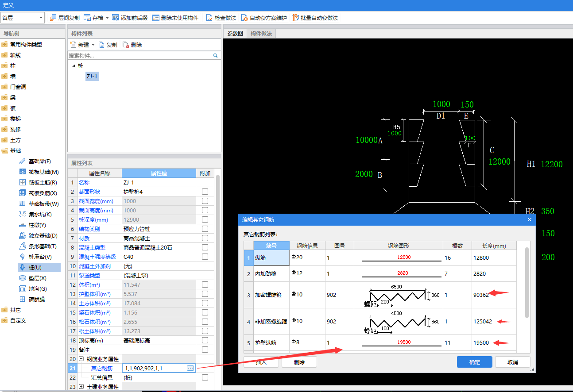Screen dimensions: 573x392
Task: Click the 复制 icon in 构件列表
Action: pos(101,45)
